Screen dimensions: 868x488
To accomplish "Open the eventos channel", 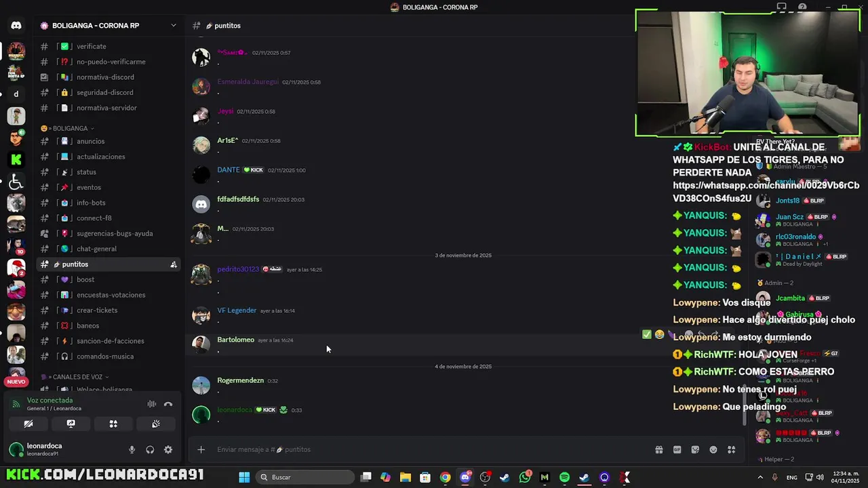I will coord(108,188).
